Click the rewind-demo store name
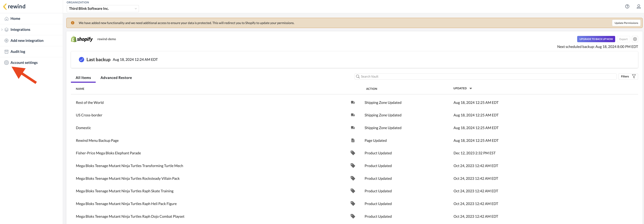 107,39
